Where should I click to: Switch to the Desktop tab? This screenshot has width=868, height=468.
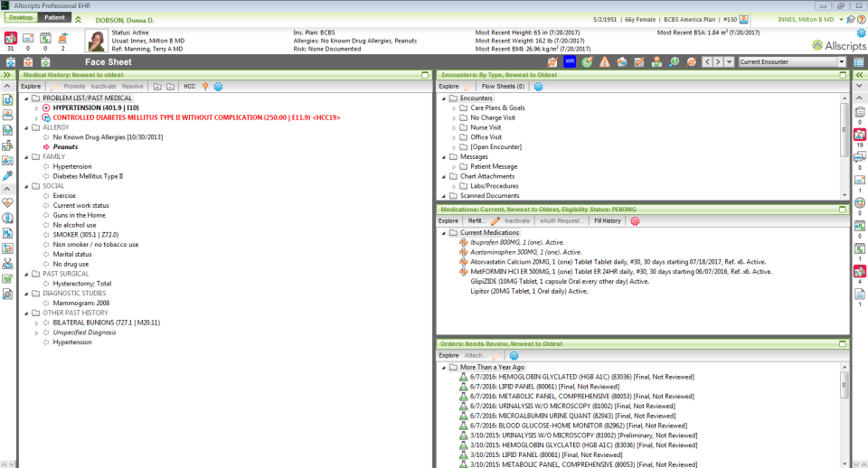[21, 18]
